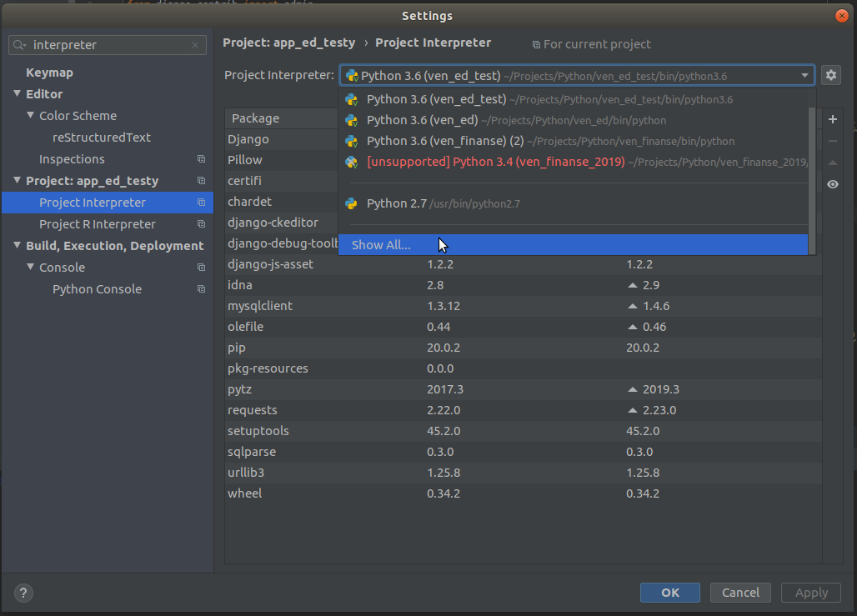857x616 pixels.
Task: Select the Python 2.7 system interpreter
Action: click(x=573, y=203)
